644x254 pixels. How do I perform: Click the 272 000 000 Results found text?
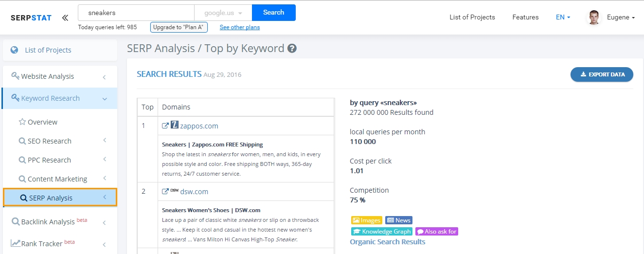[392, 112]
